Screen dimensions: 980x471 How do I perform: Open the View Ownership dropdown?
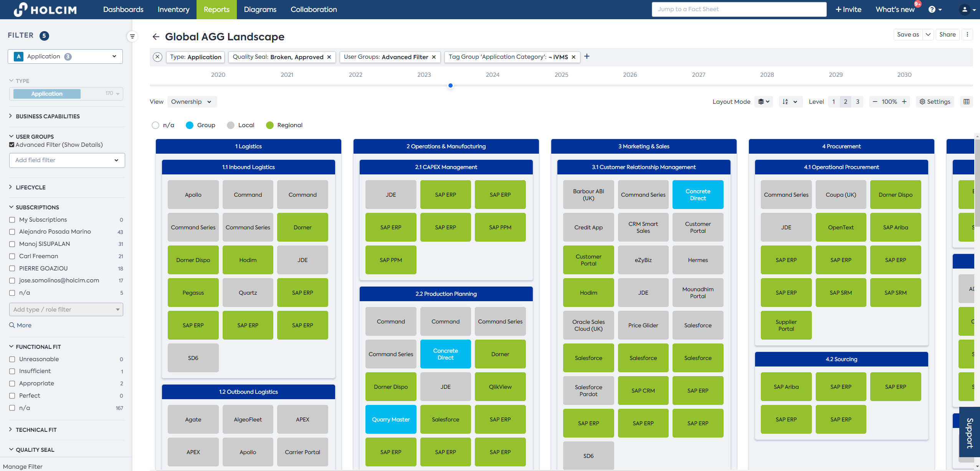tap(192, 102)
